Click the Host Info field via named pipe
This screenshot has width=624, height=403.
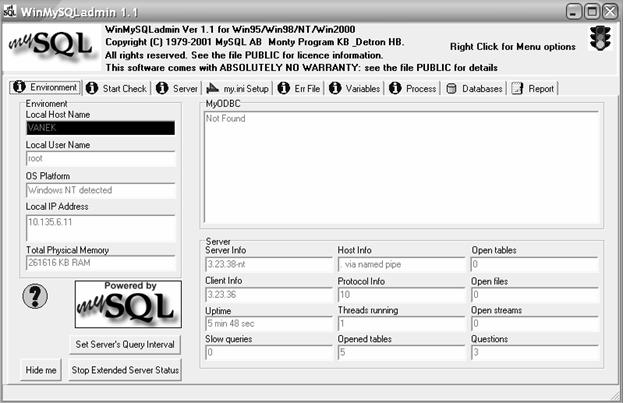tap(401, 264)
